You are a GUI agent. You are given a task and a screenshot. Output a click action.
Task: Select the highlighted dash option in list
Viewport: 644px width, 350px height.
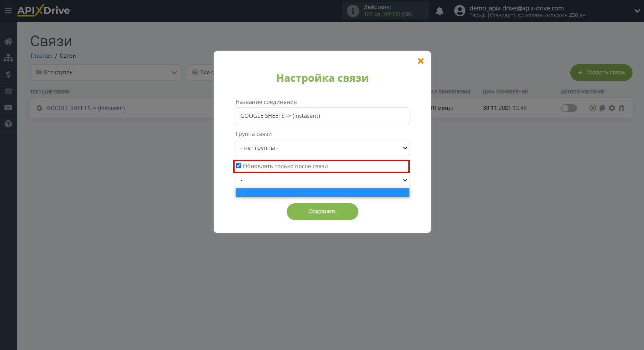pos(322,193)
